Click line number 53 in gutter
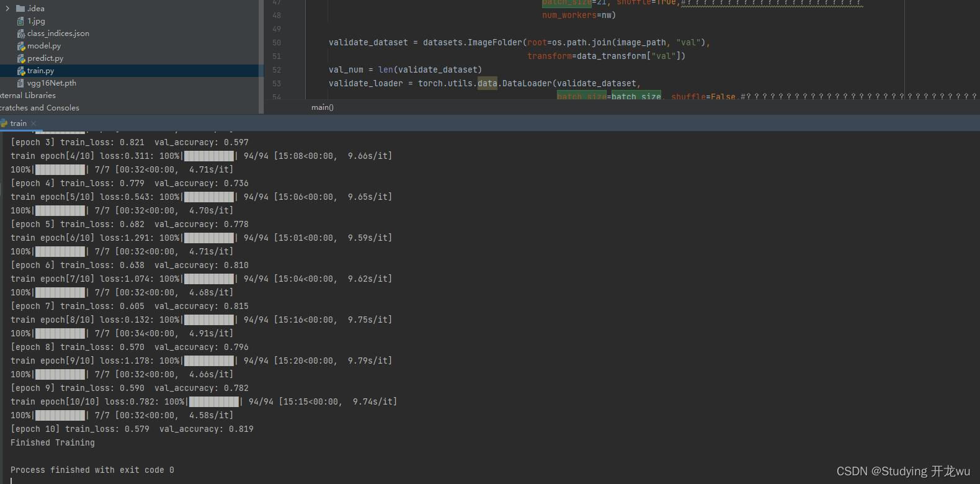980x484 pixels. [x=277, y=84]
